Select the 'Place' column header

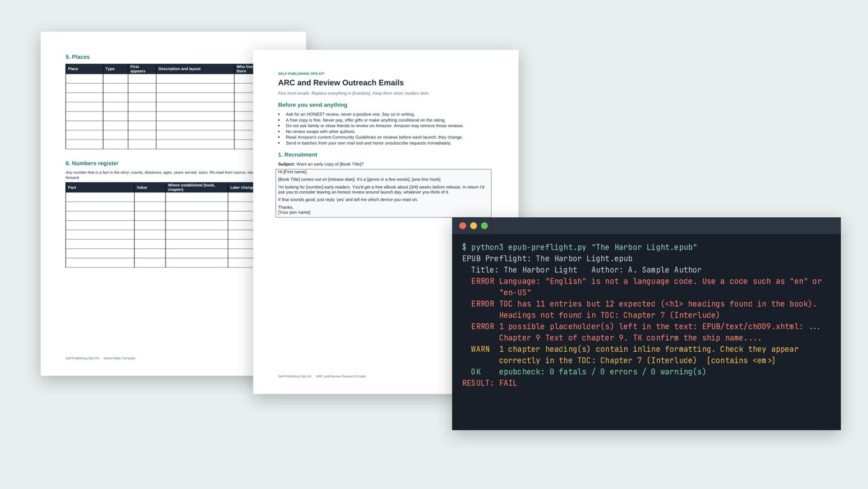click(84, 69)
